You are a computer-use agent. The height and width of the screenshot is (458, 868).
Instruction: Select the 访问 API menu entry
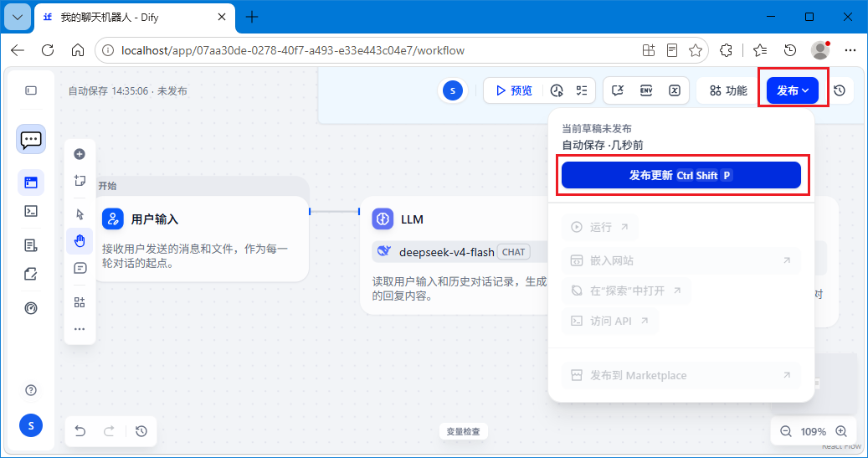click(610, 321)
